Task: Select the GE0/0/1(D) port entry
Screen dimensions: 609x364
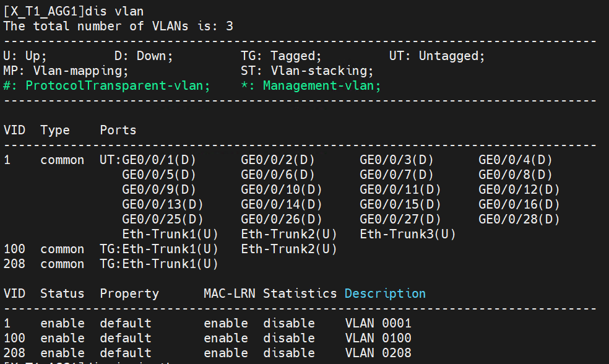Action: pos(159,160)
